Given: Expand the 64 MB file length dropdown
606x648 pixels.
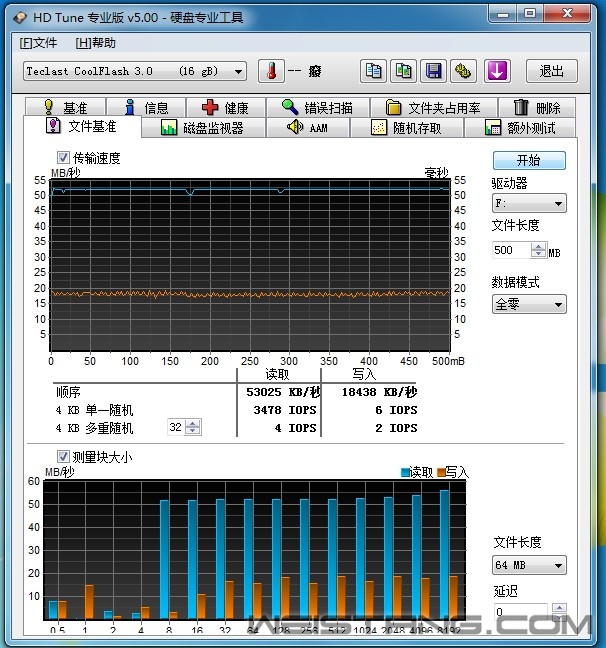Looking at the screenshot, I should [528, 566].
